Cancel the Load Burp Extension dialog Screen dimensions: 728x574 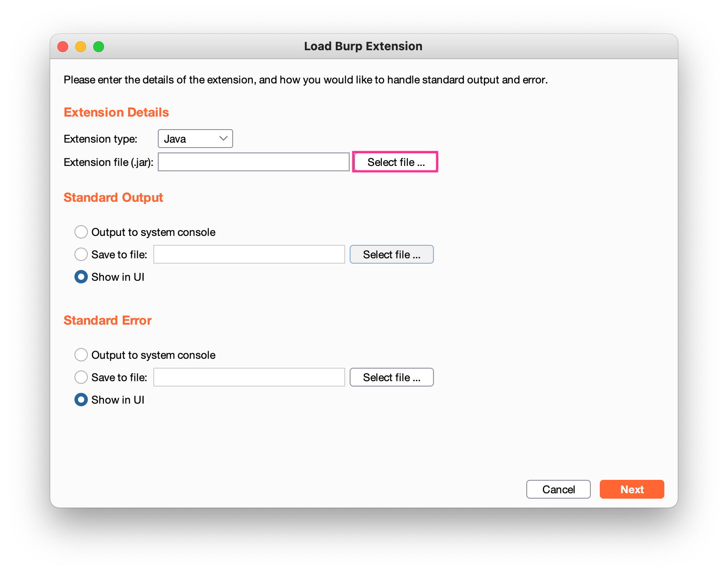pyautogui.click(x=558, y=489)
